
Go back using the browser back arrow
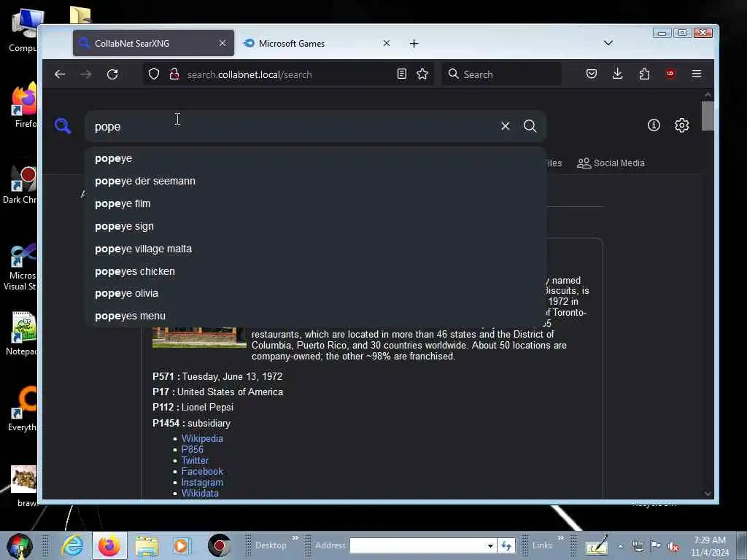click(x=60, y=74)
